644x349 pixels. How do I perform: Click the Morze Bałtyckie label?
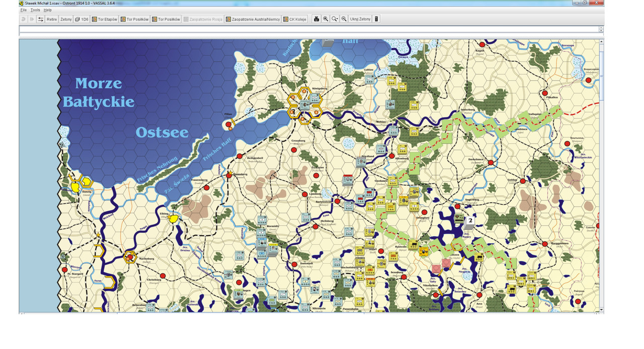click(99, 93)
